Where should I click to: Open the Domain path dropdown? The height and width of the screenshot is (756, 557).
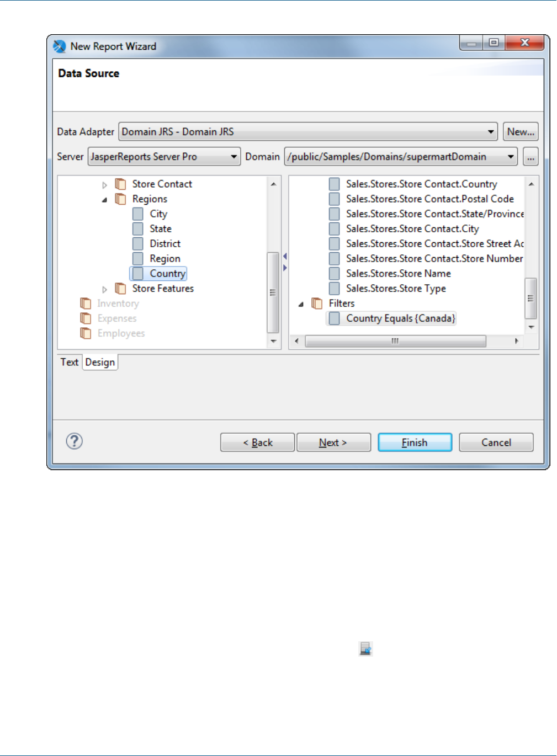pos(511,157)
